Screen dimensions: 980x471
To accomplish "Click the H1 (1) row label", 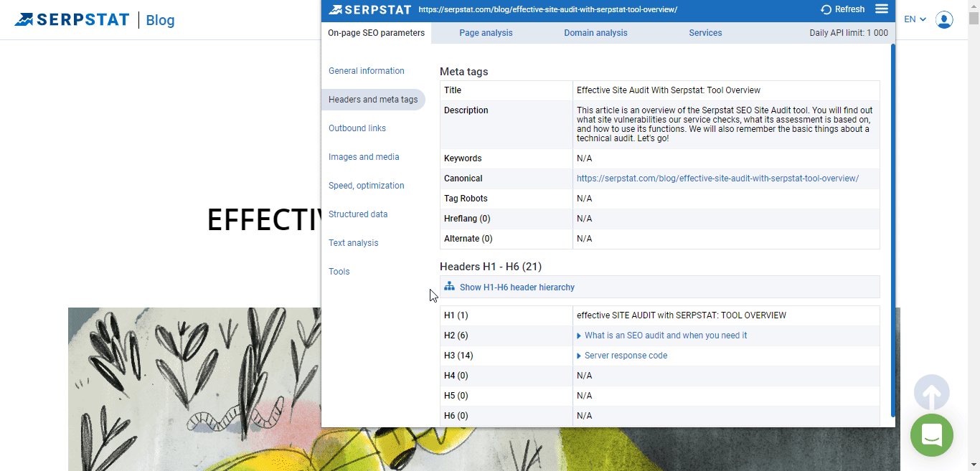I will pos(456,315).
